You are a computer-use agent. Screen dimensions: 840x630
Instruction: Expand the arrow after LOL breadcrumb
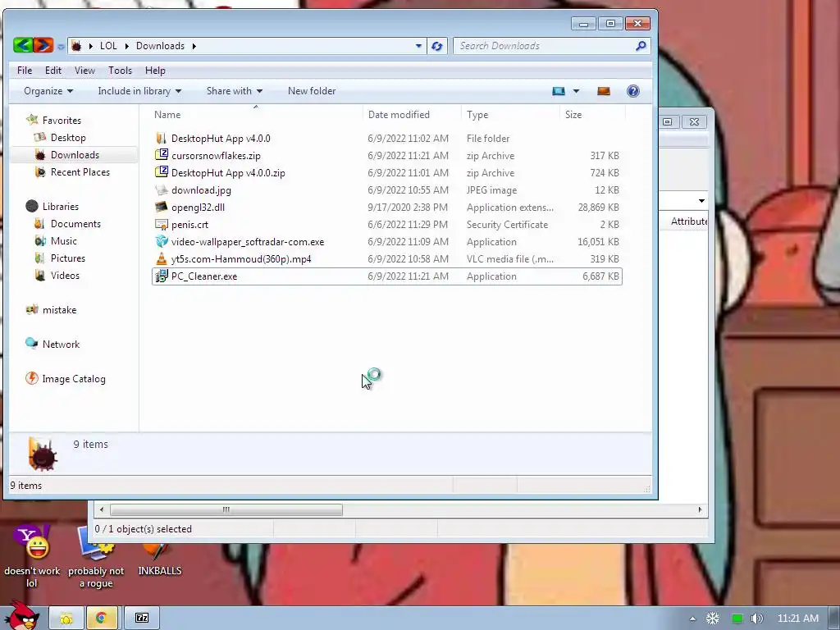click(x=127, y=46)
